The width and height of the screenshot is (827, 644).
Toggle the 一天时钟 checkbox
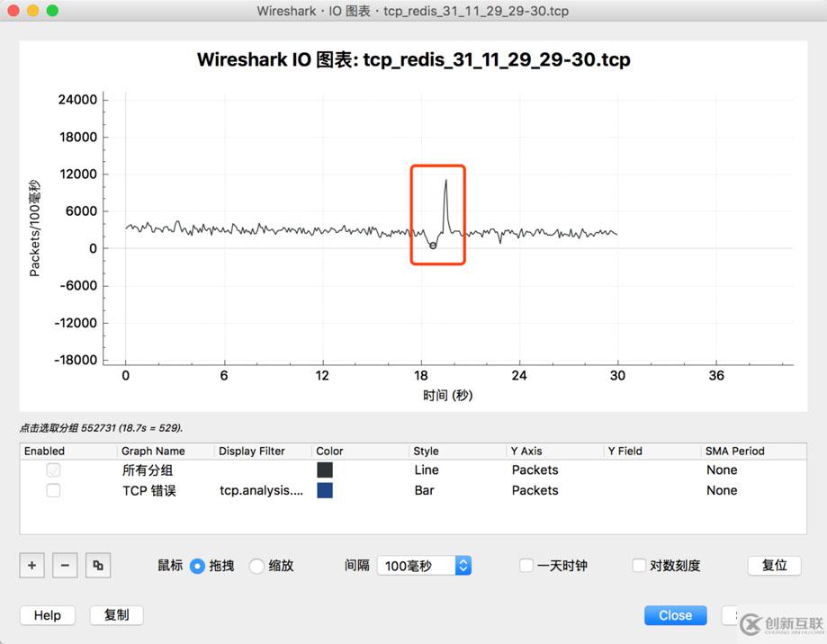[x=526, y=566]
